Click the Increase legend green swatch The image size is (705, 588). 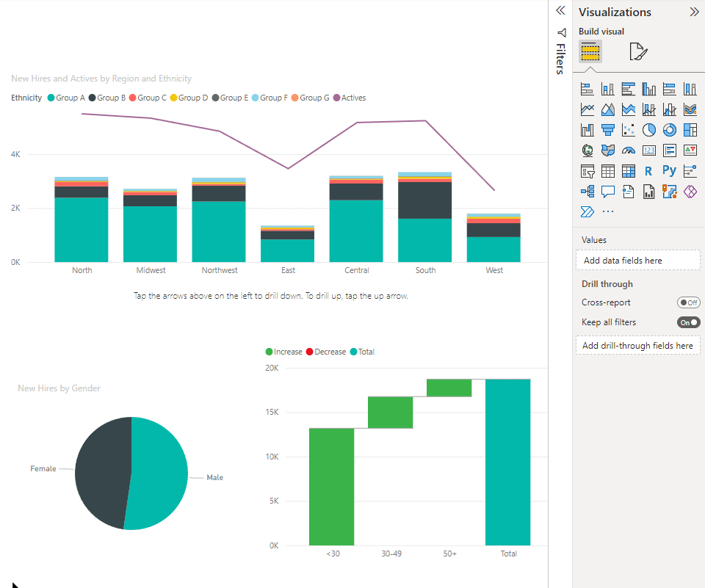(270, 352)
